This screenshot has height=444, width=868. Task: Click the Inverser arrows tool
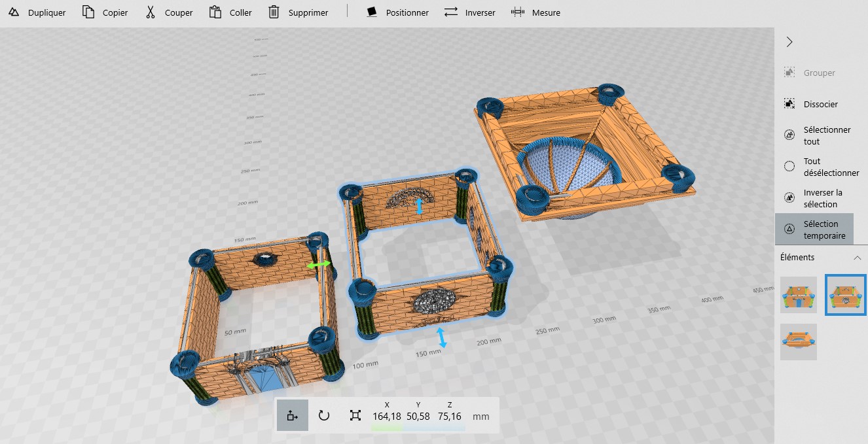click(x=450, y=12)
